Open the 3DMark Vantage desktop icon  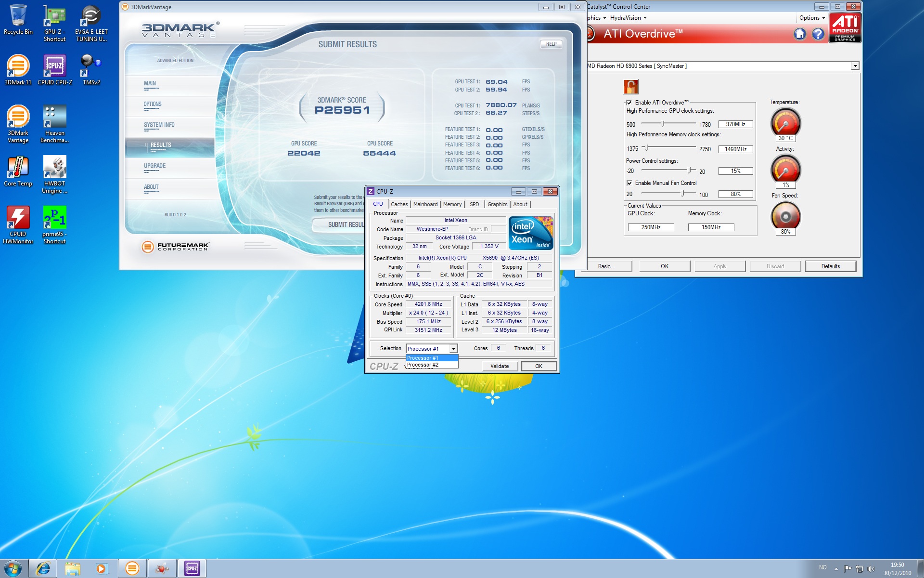18,124
